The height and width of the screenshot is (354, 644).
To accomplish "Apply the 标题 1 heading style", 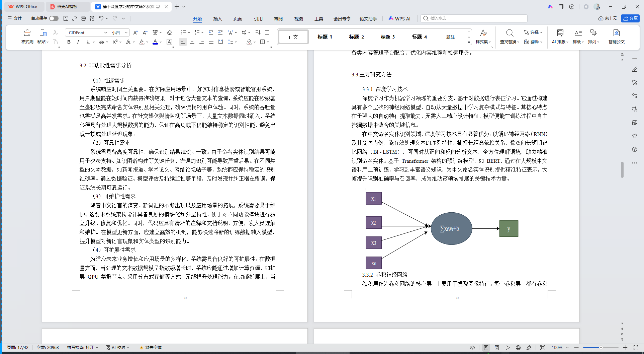I will [325, 37].
